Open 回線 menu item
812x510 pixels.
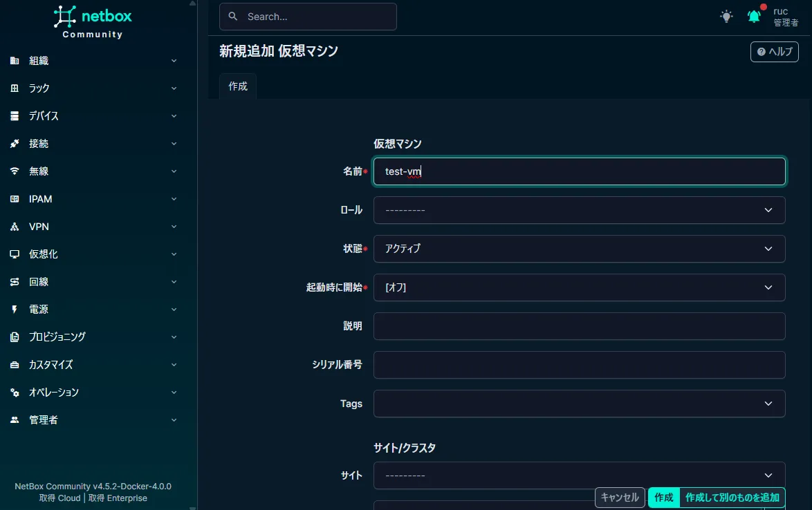click(94, 282)
